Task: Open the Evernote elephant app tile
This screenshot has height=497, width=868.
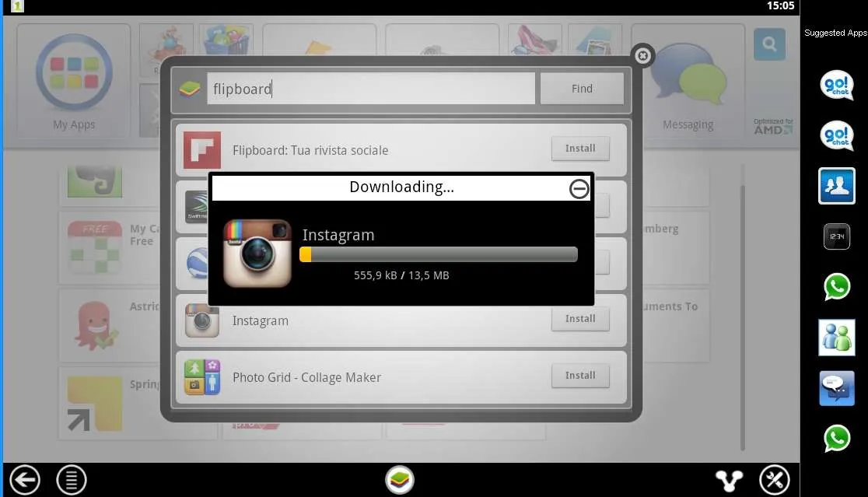Action: [95, 181]
